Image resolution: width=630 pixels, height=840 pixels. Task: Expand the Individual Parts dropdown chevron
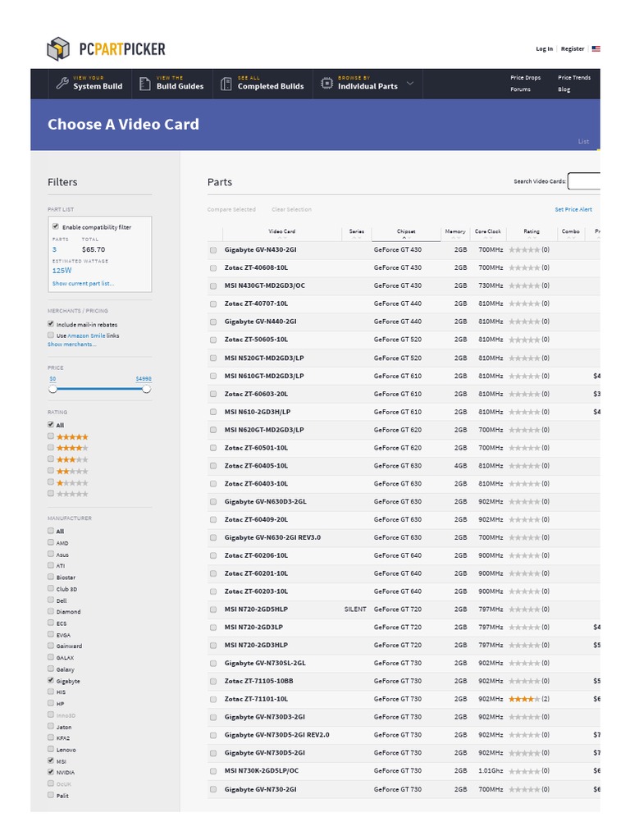point(410,83)
